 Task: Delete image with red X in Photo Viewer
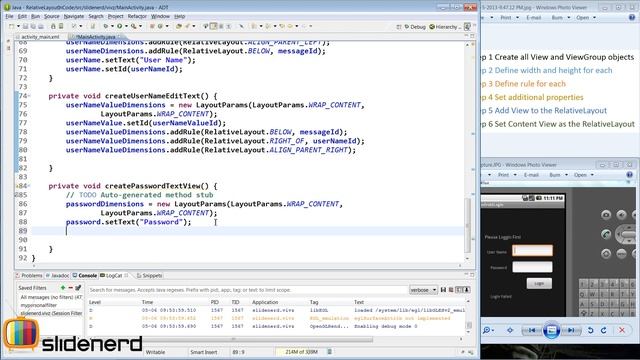(622, 330)
